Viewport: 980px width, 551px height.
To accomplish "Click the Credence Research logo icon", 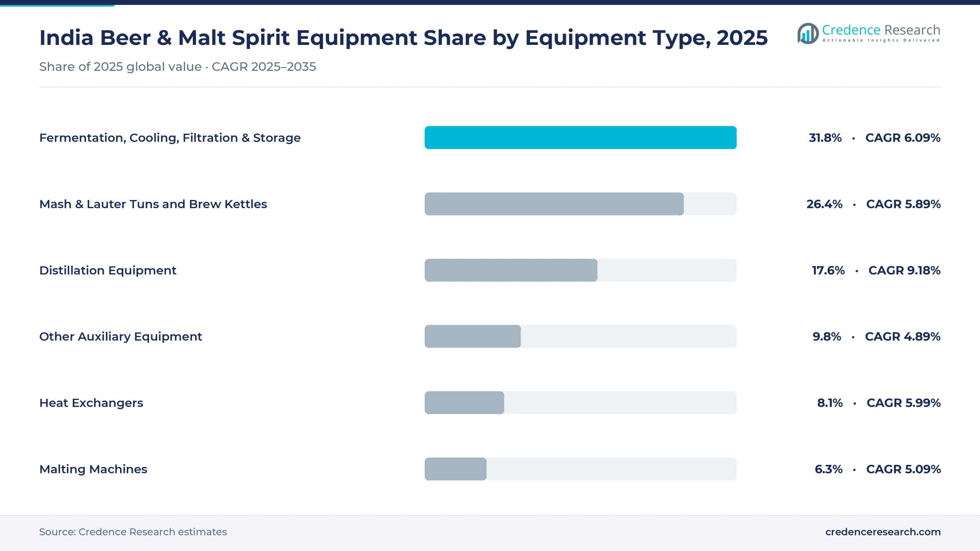I will pyautogui.click(x=808, y=33).
